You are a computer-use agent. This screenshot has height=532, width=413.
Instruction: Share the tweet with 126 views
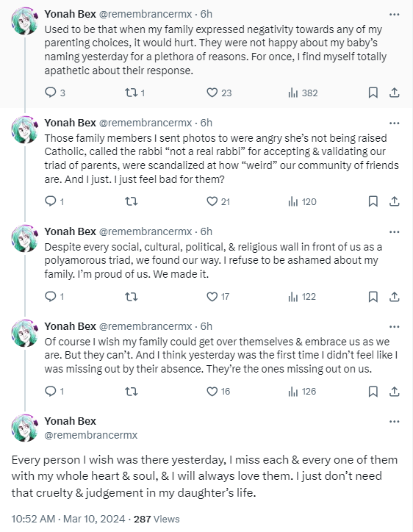tap(394, 392)
